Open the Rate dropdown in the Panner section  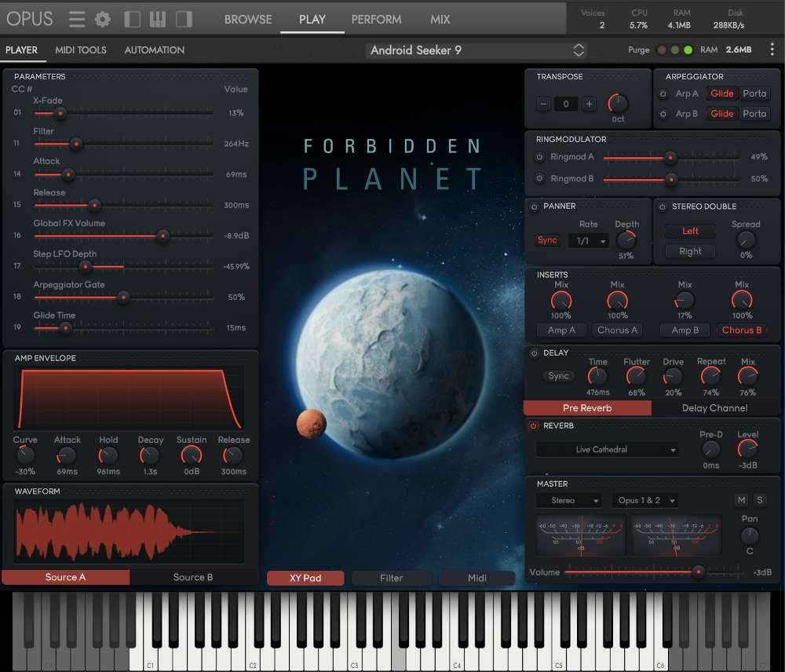point(590,240)
